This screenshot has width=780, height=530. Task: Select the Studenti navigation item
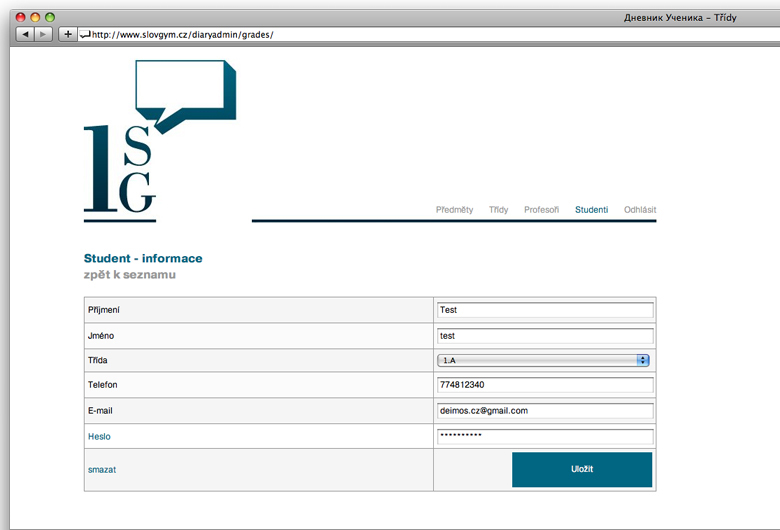(x=591, y=210)
